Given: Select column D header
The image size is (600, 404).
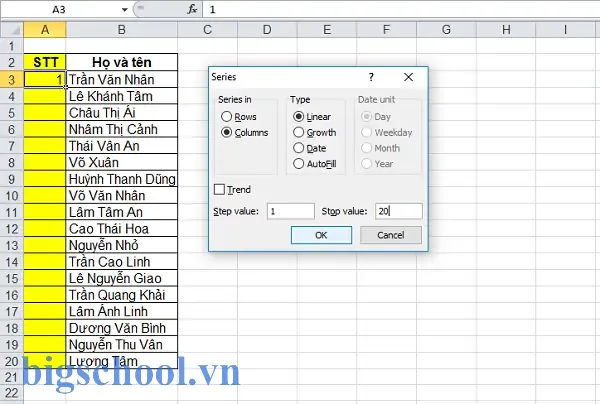Looking at the screenshot, I should pos(267,29).
